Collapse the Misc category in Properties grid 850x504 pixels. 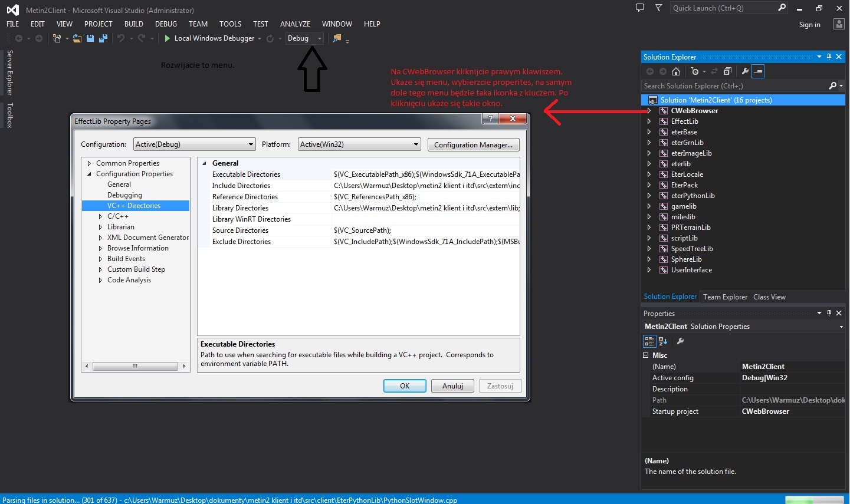point(645,355)
